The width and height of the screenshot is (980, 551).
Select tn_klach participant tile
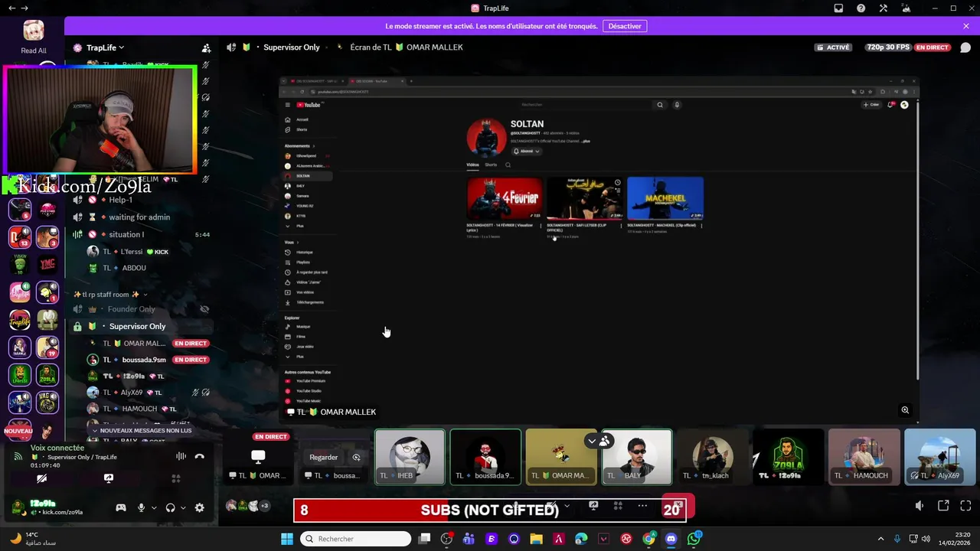(713, 457)
